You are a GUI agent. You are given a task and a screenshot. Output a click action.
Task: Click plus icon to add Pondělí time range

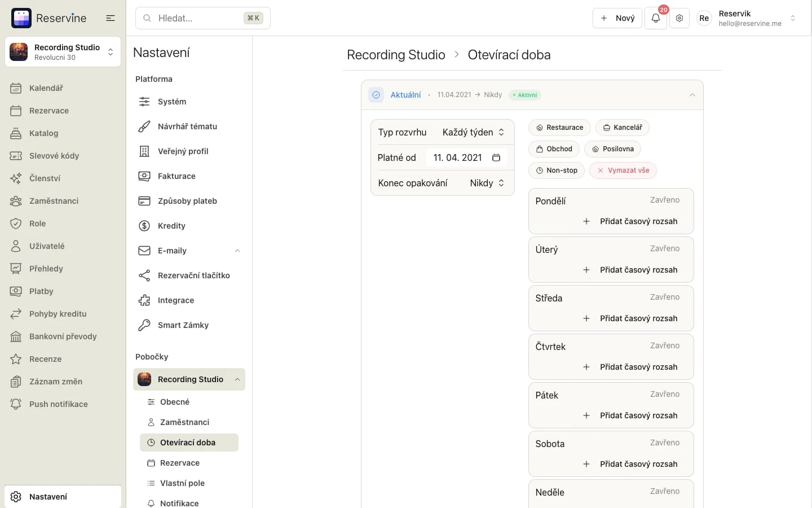tap(586, 221)
